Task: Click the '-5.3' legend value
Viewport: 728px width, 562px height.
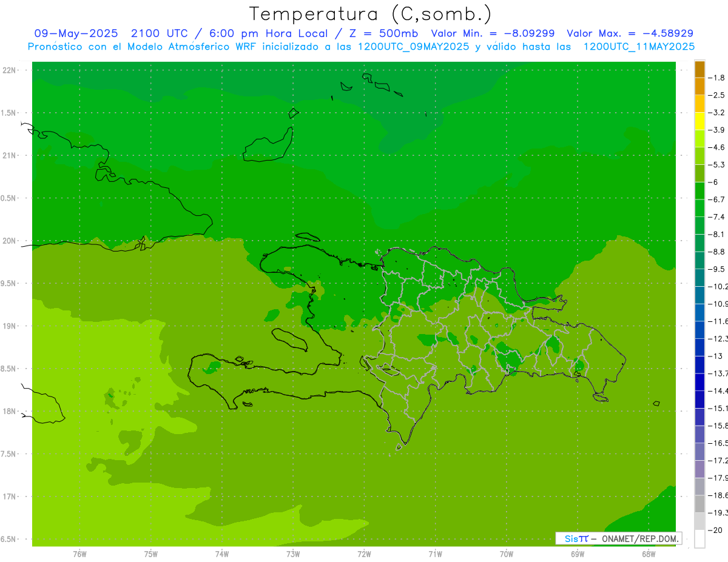Action: tap(716, 165)
